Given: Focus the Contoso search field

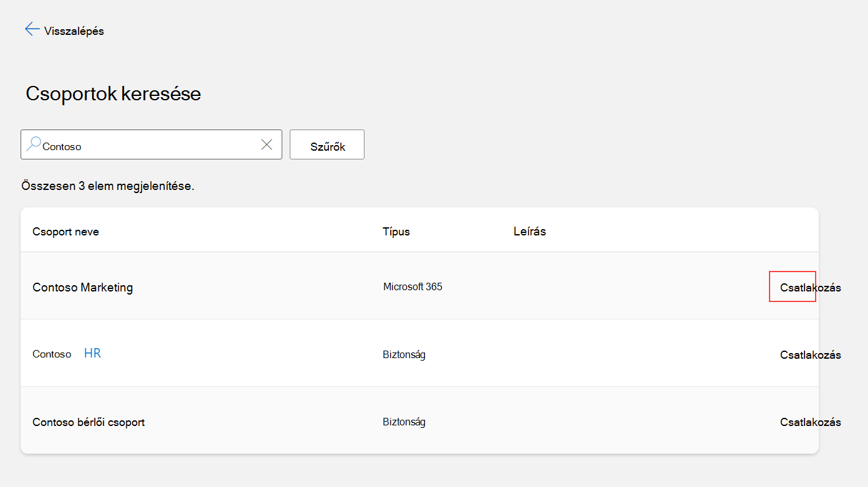Looking at the screenshot, I should (x=151, y=144).
